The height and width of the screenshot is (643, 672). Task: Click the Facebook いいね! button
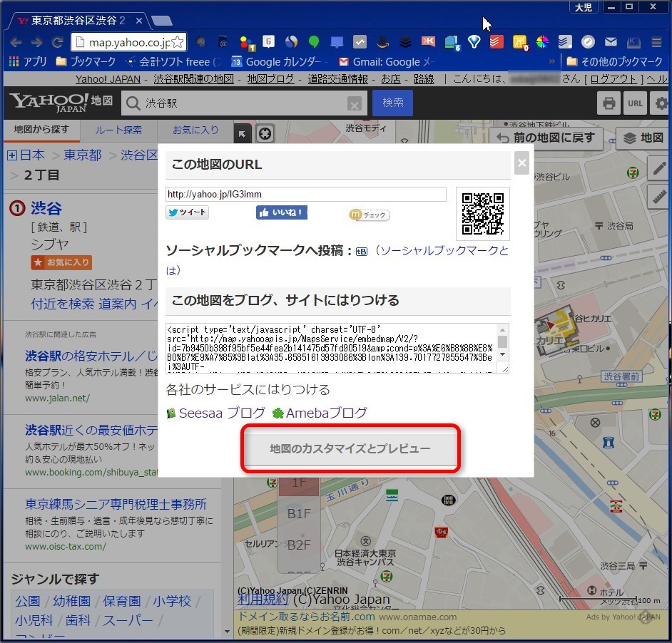click(x=282, y=212)
